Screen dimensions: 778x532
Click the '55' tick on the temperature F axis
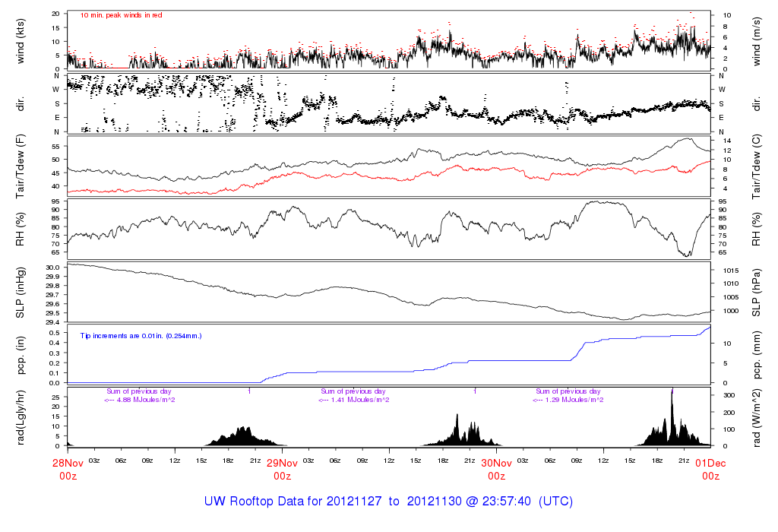[x=56, y=147]
